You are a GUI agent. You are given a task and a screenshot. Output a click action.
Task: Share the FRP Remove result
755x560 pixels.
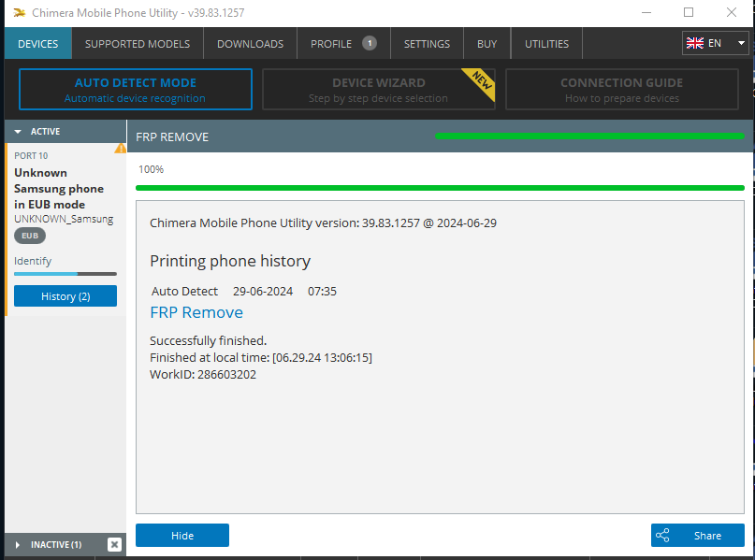click(x=698, y=535)
